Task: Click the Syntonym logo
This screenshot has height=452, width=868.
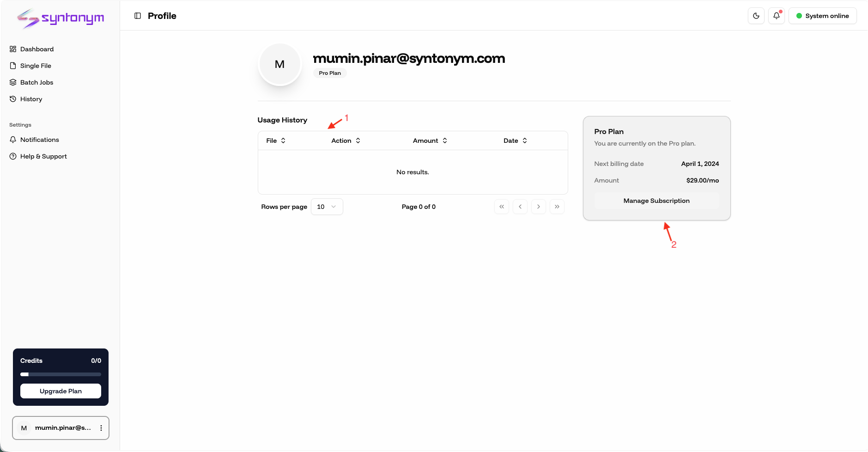Action: (61, 18)
